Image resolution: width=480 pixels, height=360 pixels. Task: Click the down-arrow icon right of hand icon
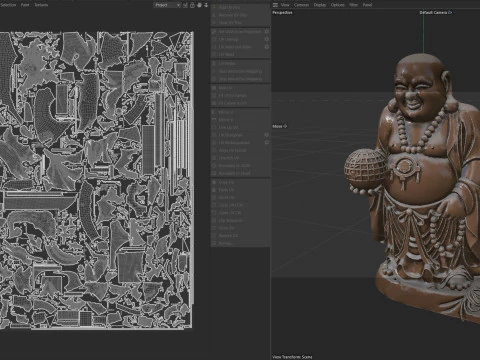[x=206, y=5]
